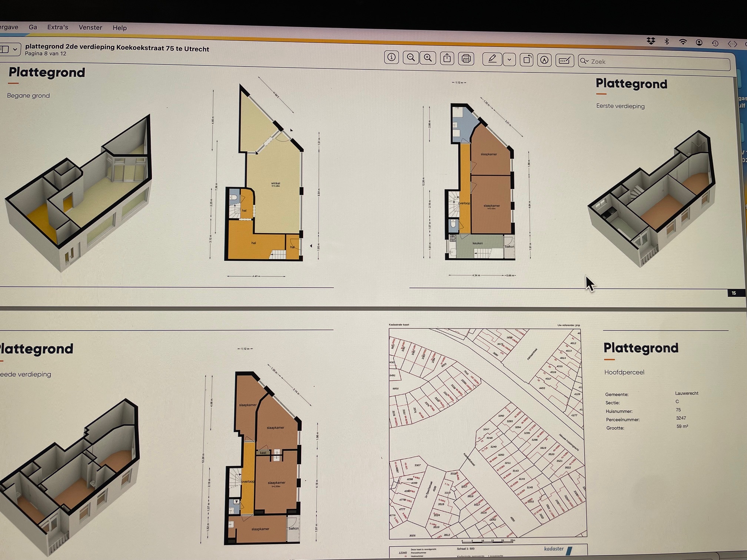747x560 pixels.
Task: Expand the sidebar view options chevron
Action: tap(15, 49)
